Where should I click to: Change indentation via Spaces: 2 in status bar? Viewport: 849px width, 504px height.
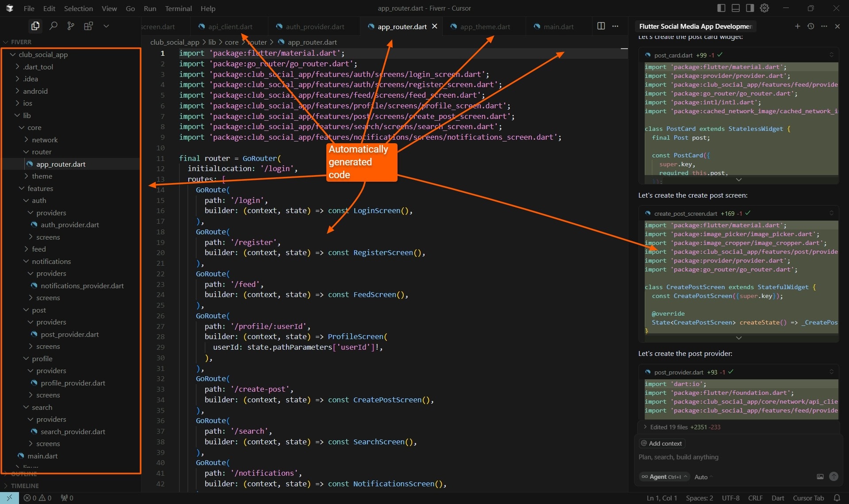coord(700,498)
